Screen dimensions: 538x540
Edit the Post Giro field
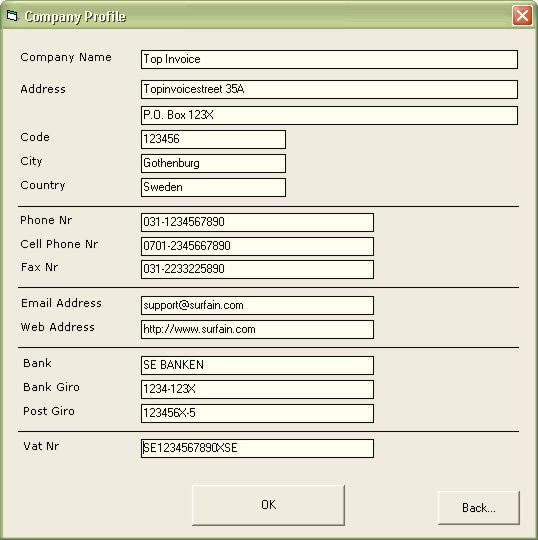[x=257, y=413]
